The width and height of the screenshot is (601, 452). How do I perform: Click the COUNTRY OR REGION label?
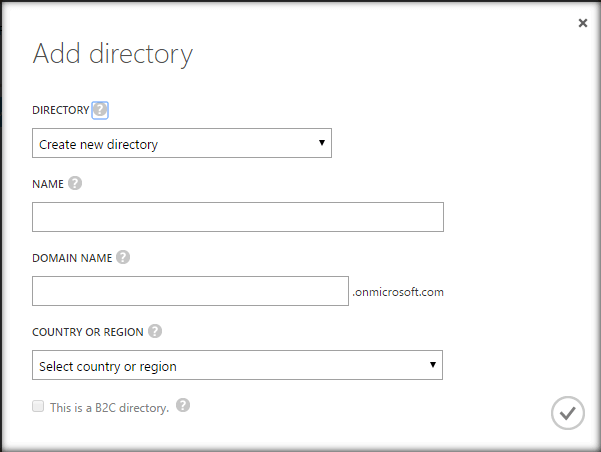88,331
